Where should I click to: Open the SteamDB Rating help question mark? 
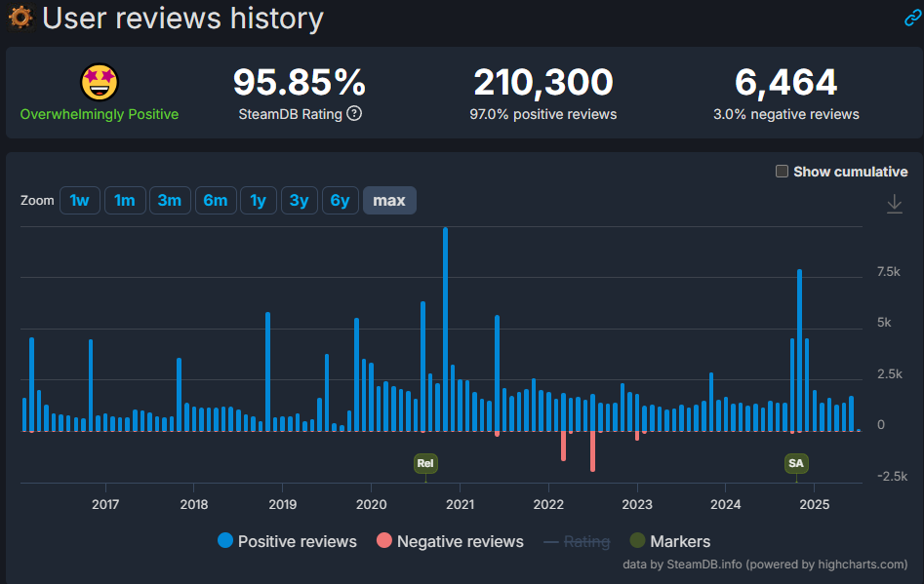354,114
